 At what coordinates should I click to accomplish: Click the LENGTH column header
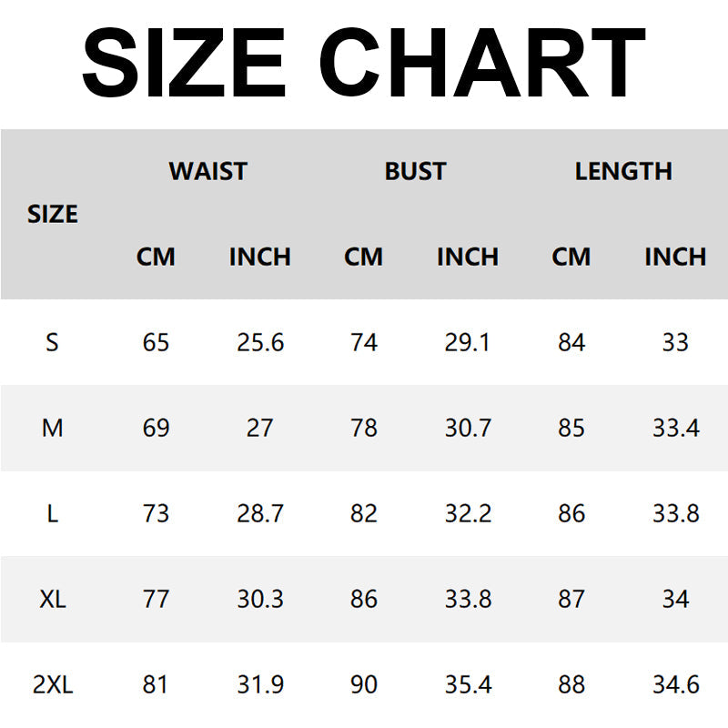(623, 171)
